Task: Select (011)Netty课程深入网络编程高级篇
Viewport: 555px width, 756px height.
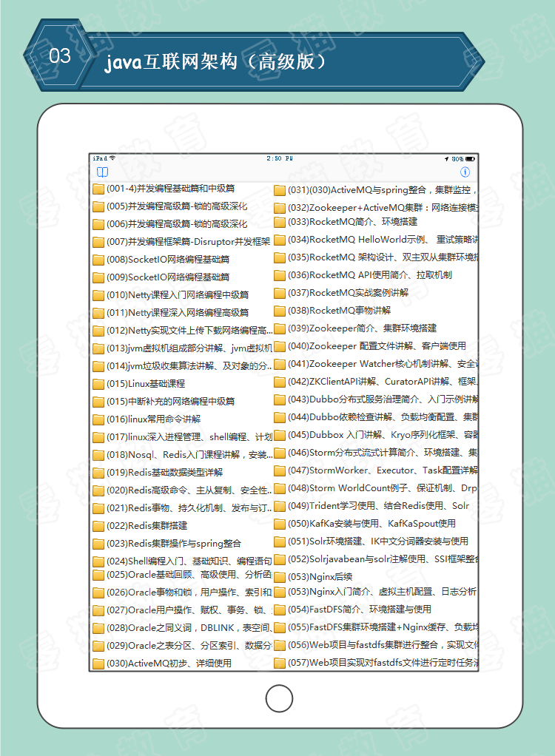Action: 178,312
